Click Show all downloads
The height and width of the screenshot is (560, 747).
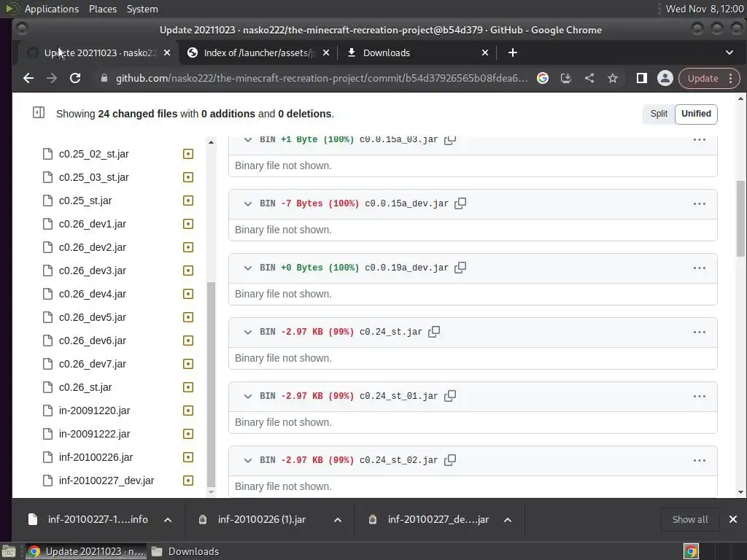(x=690, y=519)
